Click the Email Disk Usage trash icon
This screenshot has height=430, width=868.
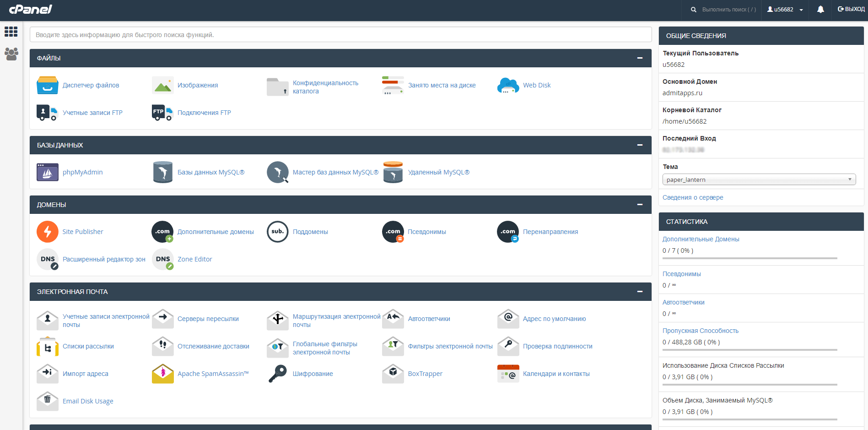tap(48, 401)
